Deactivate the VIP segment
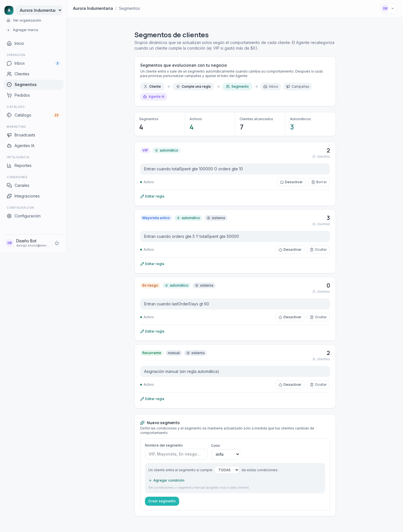This screenshot has width=403, height=532. [x=291, y=182]
